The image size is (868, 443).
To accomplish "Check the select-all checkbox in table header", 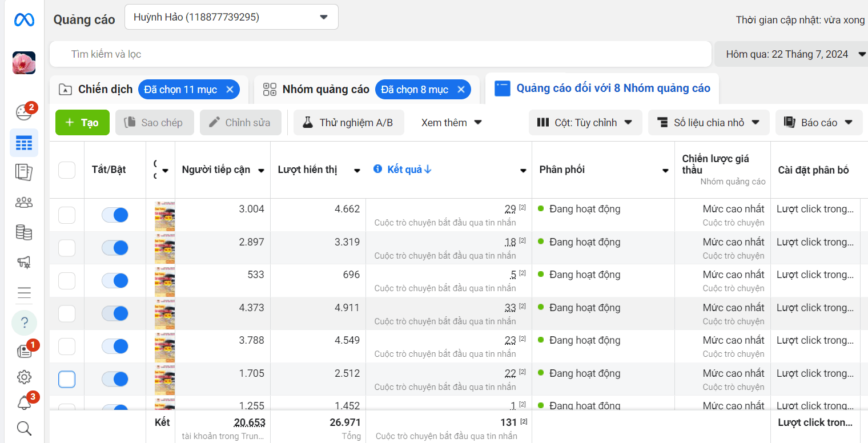I will pyautogui.click(x=66, y=170).
